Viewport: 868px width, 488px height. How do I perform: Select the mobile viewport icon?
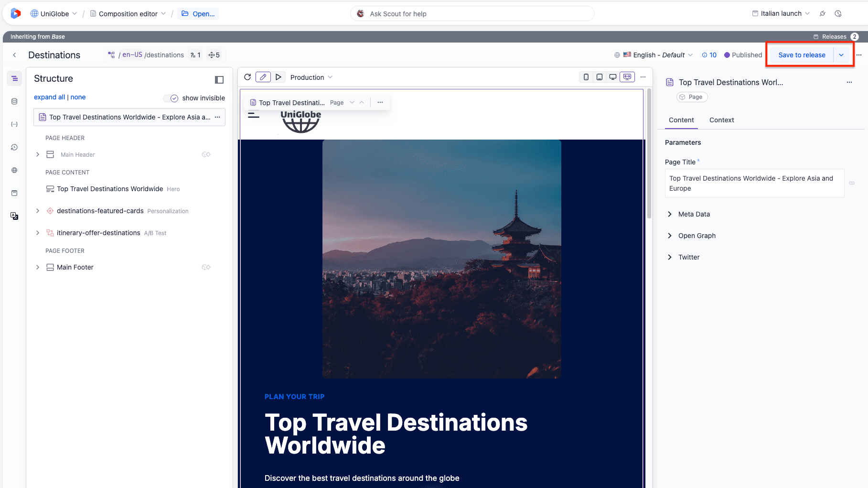tap(586, 77)
